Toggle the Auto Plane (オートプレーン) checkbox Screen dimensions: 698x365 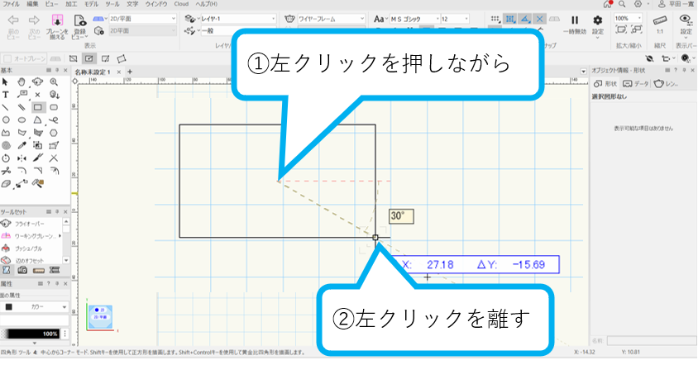(8, 59)
